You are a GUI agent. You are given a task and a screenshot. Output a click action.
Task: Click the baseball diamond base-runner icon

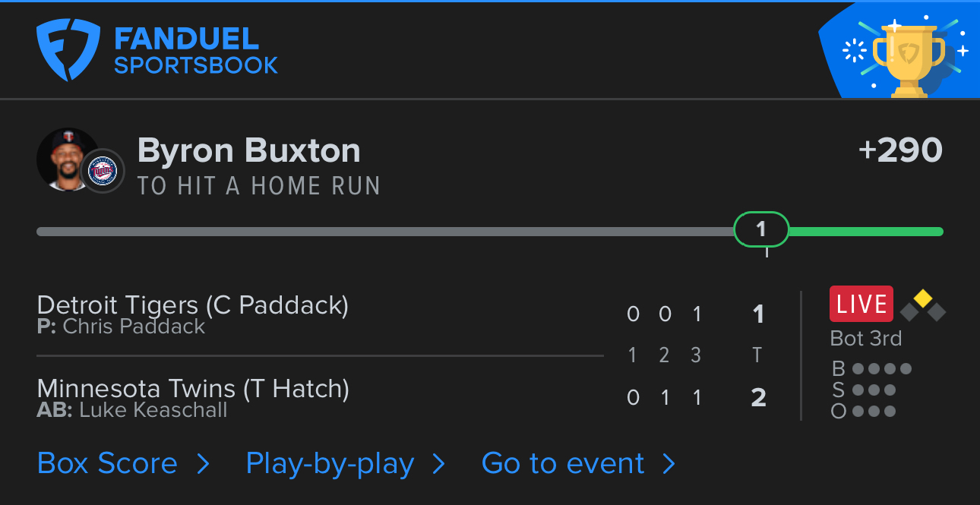(922, 305)
